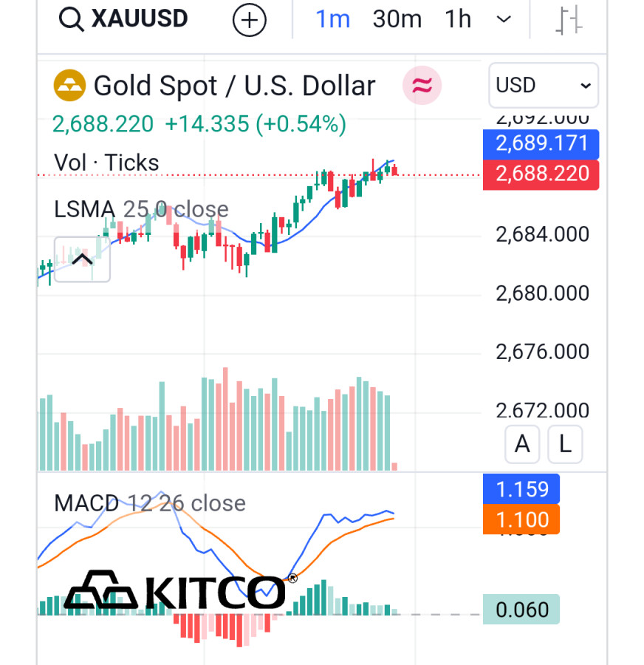Click the pink approximately-equal indicator badge

coord(422,86)
